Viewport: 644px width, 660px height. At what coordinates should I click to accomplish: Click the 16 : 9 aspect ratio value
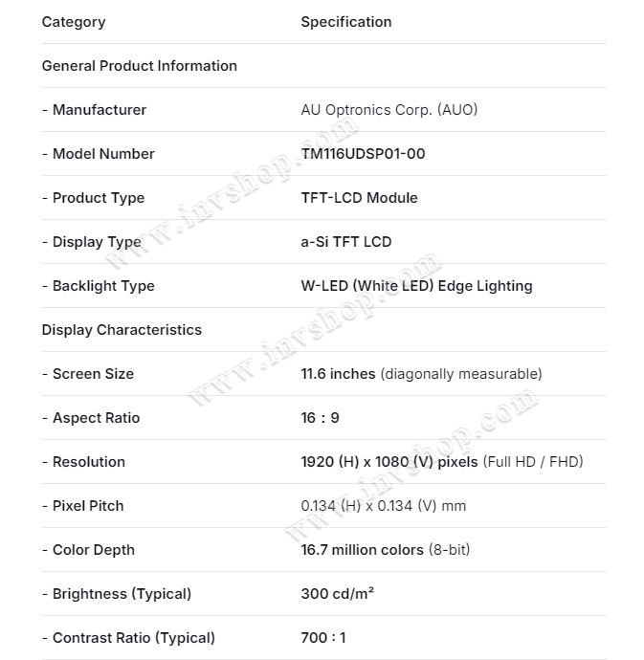tap(321, 418)
